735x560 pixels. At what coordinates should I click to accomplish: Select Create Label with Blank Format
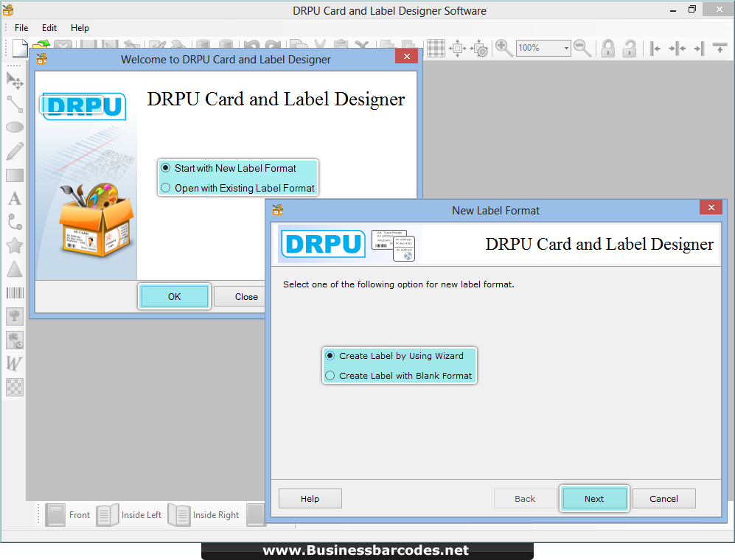(398, 376)
